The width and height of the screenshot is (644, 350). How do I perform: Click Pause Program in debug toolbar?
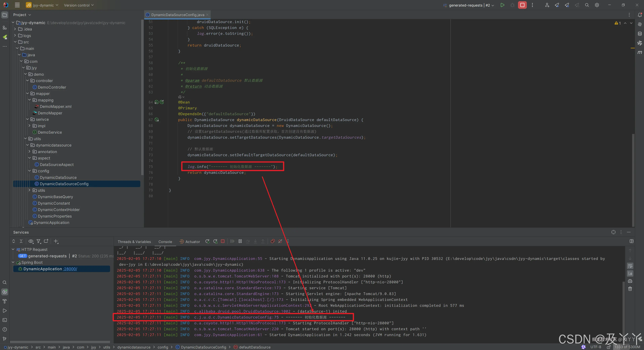tap(240, 241)
